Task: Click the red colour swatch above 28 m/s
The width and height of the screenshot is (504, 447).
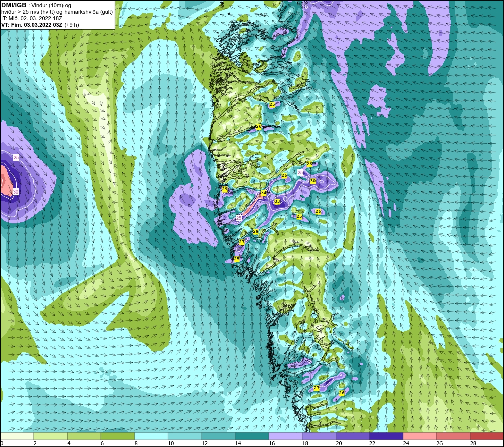Action: point(487,436)
